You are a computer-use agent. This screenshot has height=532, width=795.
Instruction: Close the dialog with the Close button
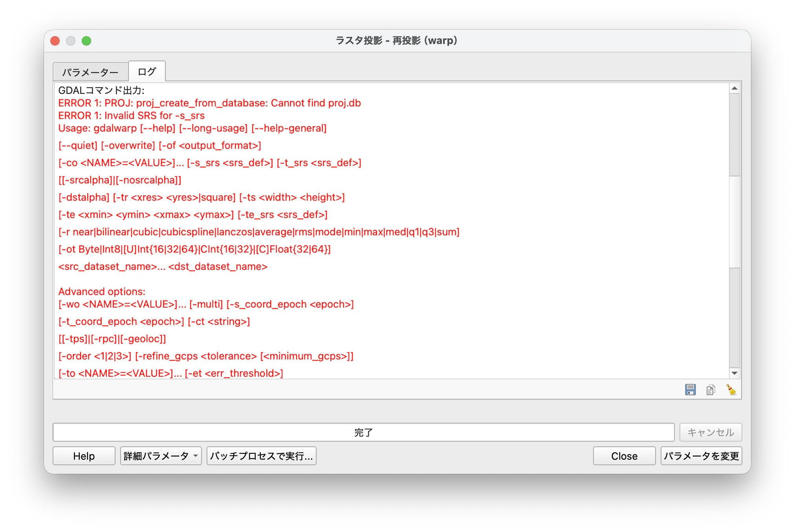point(624,456)
